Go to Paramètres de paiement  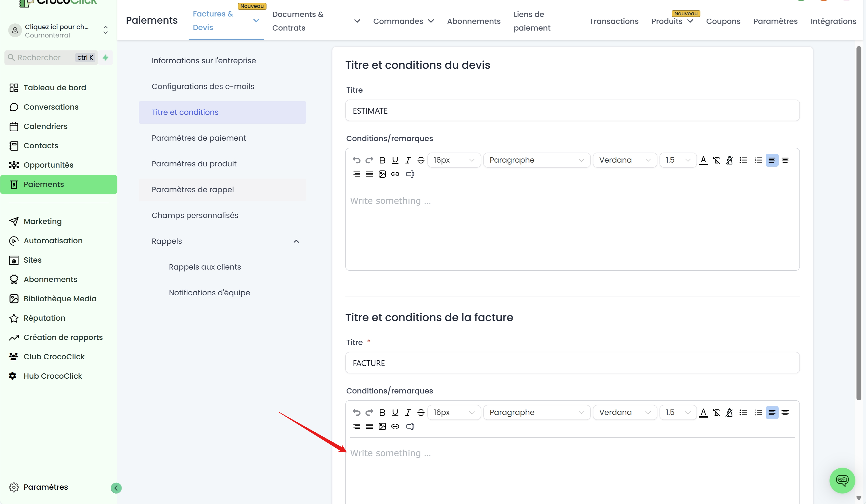[222, 138]
